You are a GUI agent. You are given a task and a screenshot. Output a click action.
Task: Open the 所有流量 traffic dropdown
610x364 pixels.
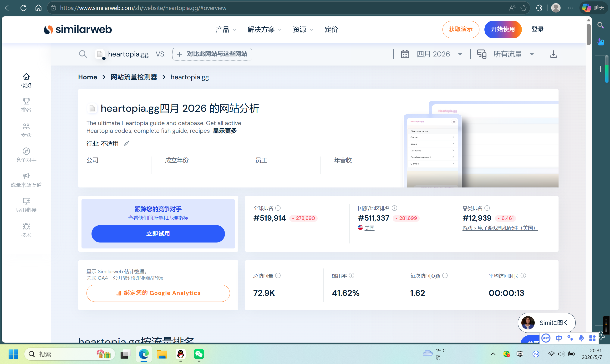point(505,54)
